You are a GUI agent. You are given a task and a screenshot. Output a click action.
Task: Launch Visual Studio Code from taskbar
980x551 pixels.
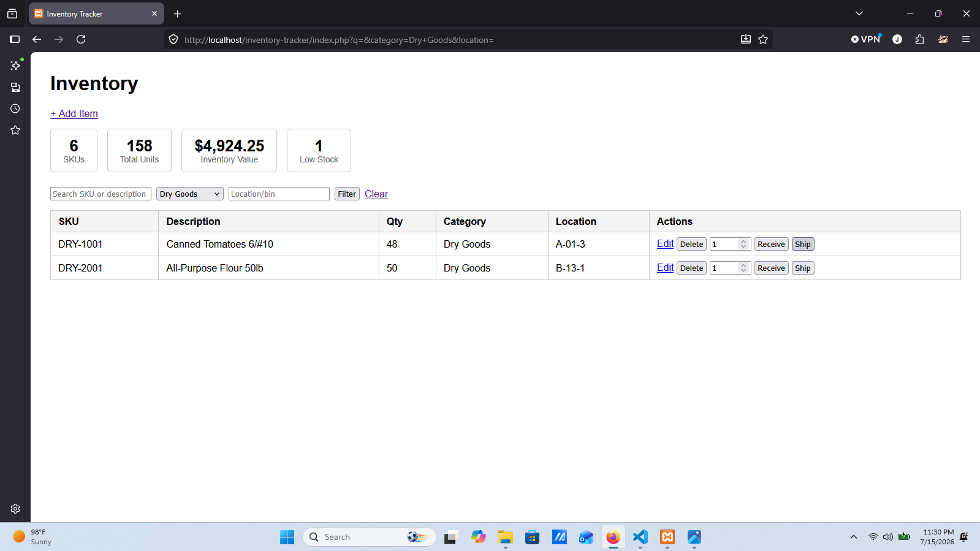pos(640,537)
